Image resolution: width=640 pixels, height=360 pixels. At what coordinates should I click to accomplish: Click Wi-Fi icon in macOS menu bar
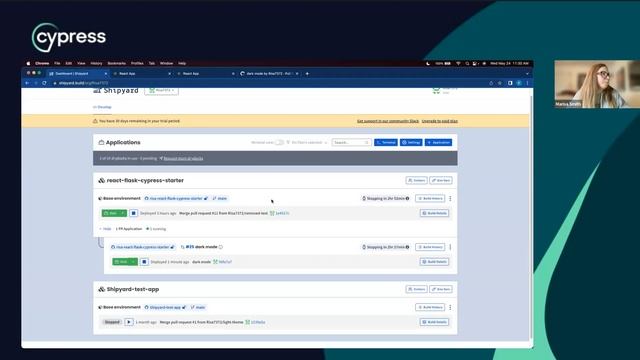tap(458, 64)
